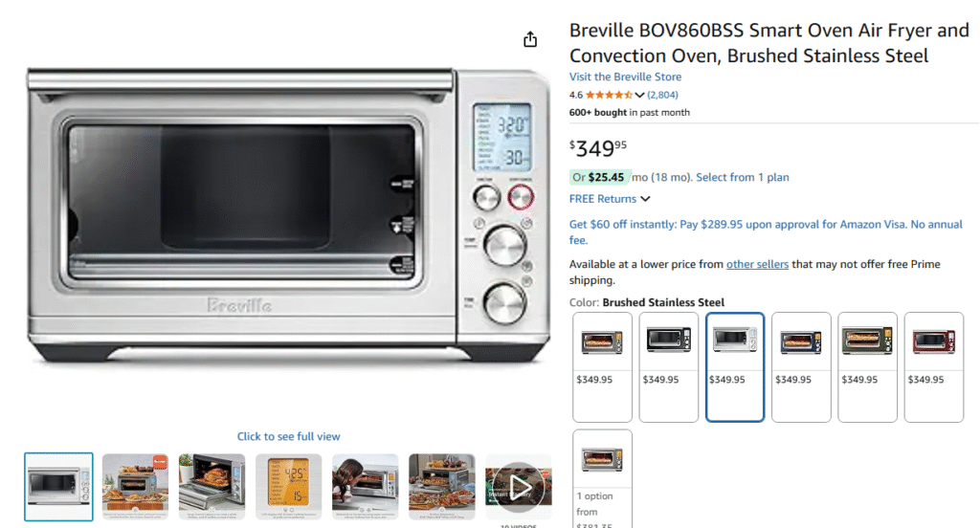The image size is (980, 528).
Task: Select the first color swatch option
Action: pyautogui.click(x=603, y=367)
